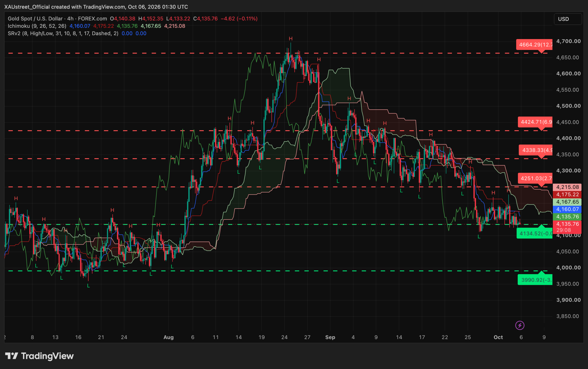The height and width of the screenshot is (369, 588).
Task: Select the Gold Spot / U.S. Dollar symbol title
Action: 35,19
